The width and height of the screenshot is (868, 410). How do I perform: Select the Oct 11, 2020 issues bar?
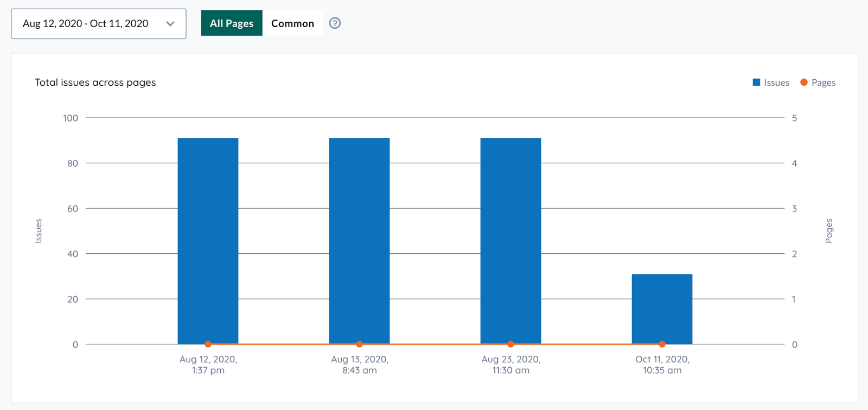pyautogui.click(x=662, y=309)
